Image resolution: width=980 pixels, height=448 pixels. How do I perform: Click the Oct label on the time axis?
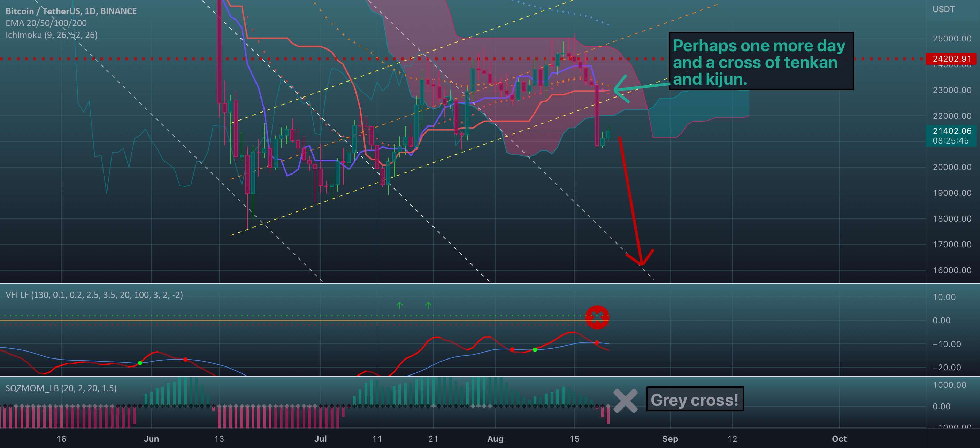pos(839,439)
